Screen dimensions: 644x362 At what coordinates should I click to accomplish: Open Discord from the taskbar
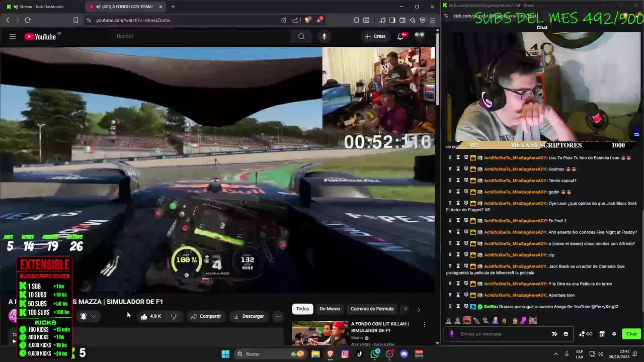coord(404,354)
